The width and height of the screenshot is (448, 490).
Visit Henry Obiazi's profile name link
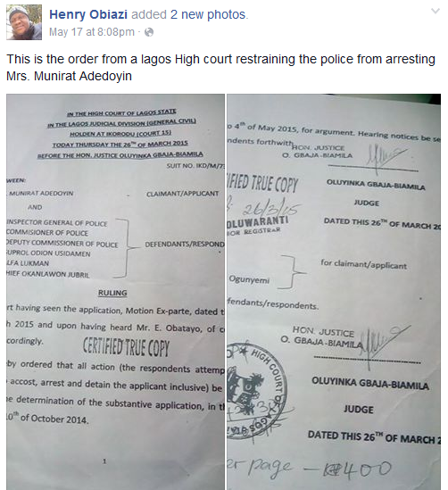(x=88, y=14)
